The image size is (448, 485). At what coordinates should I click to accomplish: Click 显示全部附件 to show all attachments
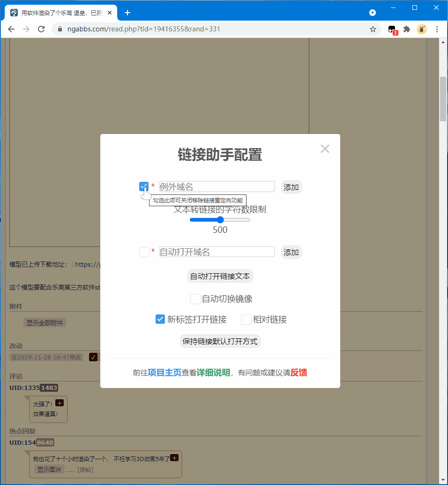(45, 322)
